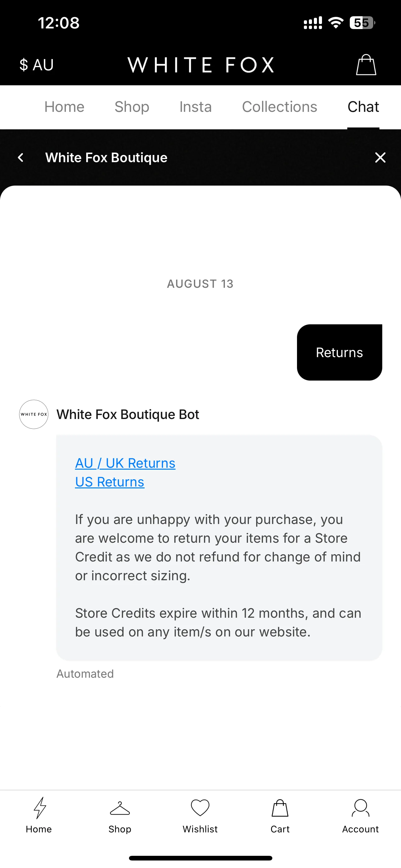The image size is (401, 868).
Task: Change currency via $ AU selector
Action: (36, 65)
